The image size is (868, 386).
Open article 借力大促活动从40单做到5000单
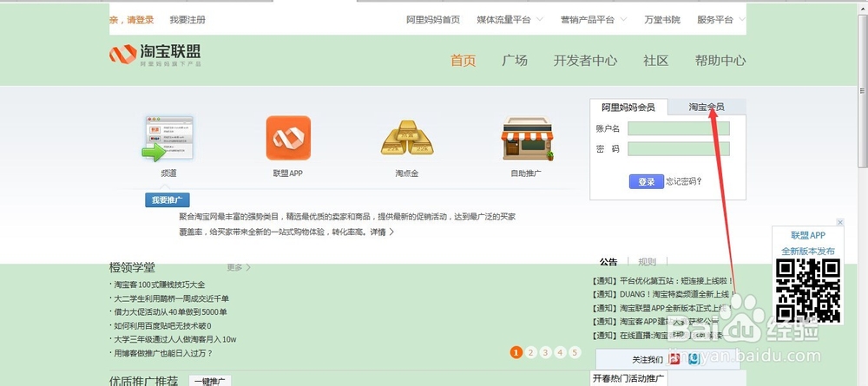coord(168,312)
